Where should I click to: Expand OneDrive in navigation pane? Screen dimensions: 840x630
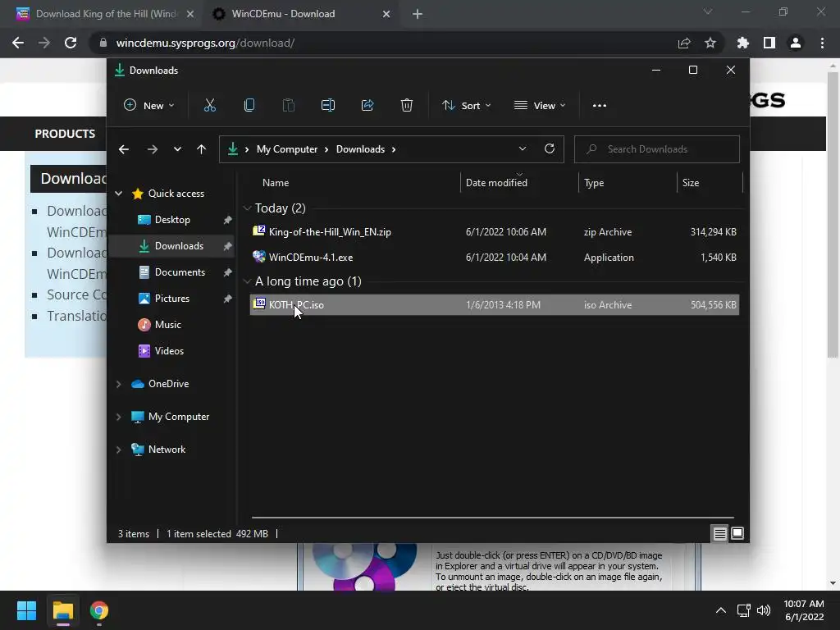[x=118, y=384]
